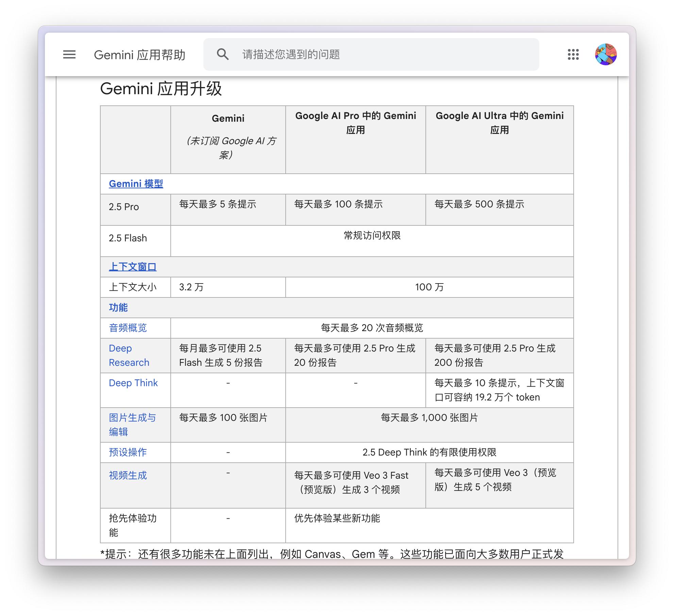Open the Deep Think link

[x=133, y=383]
